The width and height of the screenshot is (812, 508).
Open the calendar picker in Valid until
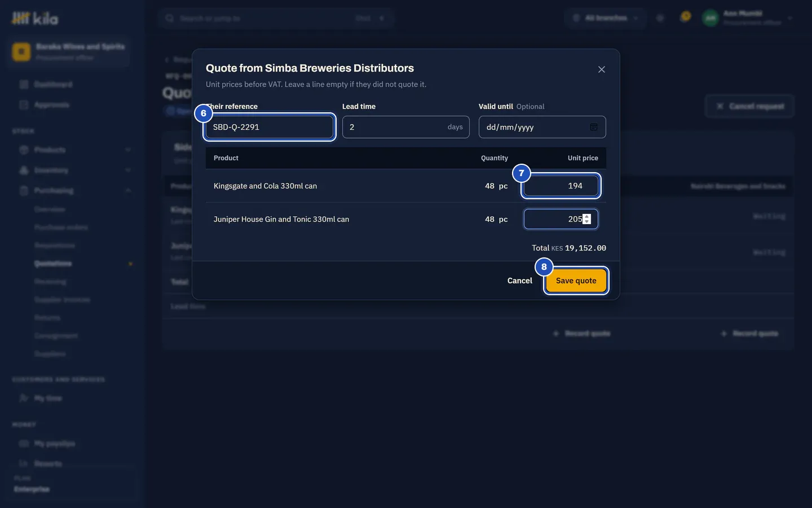tap(594, 127)
